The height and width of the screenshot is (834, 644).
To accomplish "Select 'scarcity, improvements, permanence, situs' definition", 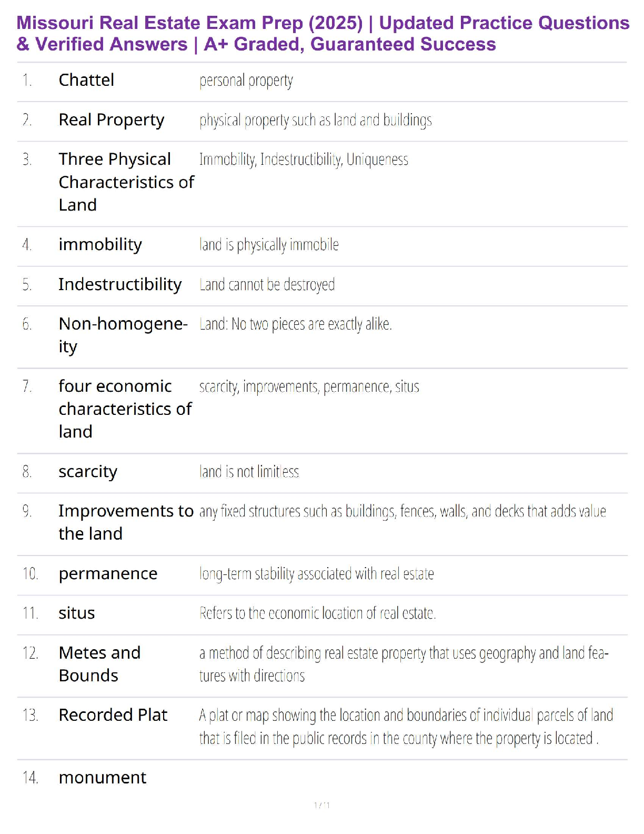I will coord(309,387).
